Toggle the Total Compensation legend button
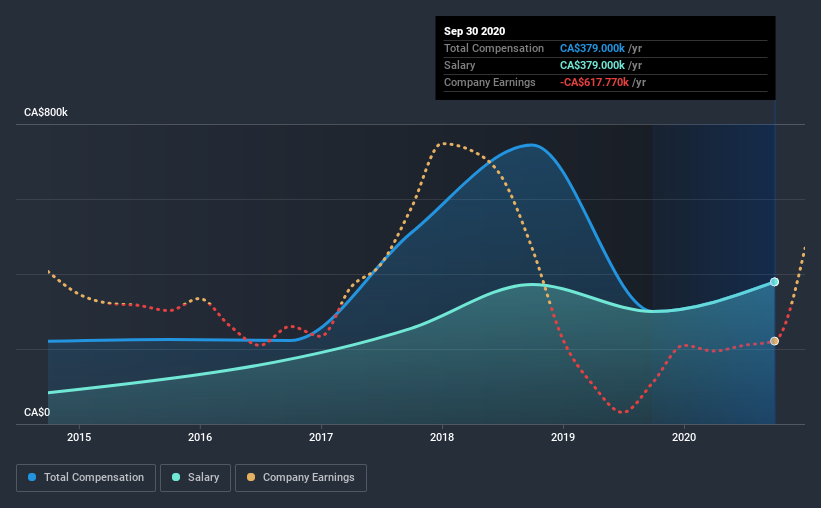The height and width of the screenshot is (508, 821). point(86,478)
